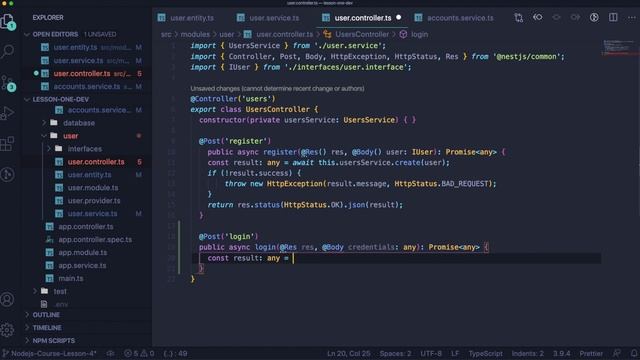Click the TypeScript language mode
The width and height of the screenshot is (640, 360).
pyautogui.click(x=485, y=353)
